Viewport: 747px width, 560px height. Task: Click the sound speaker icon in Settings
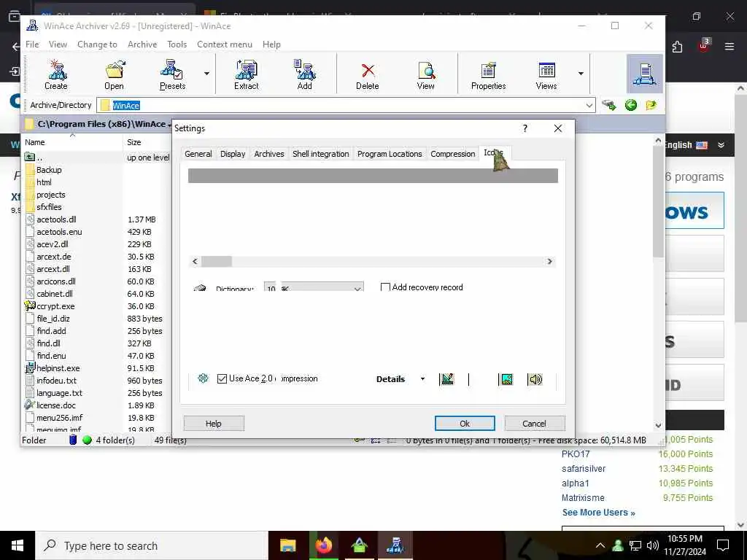[535, 379]
